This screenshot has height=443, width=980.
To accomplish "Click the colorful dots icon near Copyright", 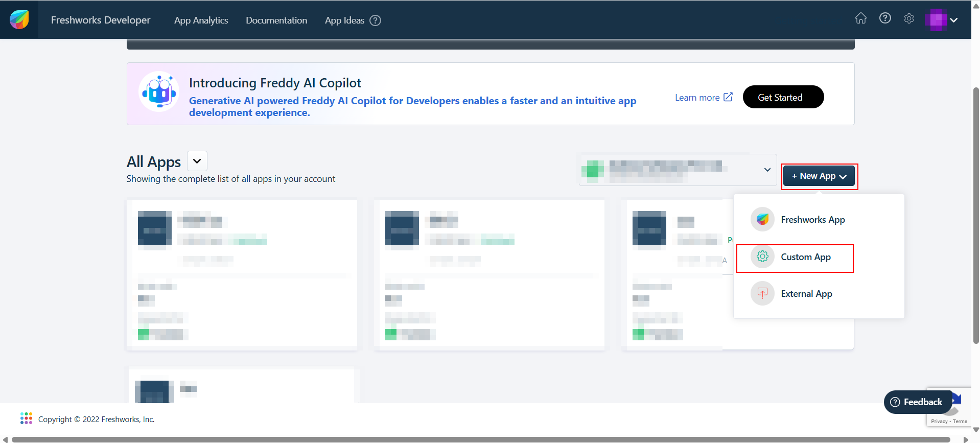I will click(x=26, y=418).
